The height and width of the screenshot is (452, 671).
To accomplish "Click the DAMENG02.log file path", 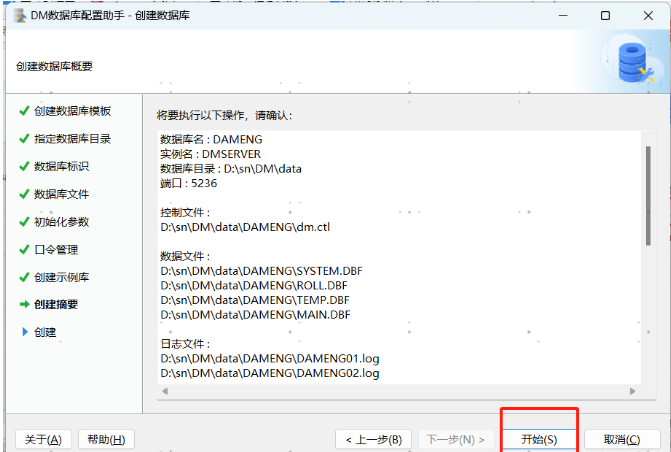I will (x=270, y=373).
